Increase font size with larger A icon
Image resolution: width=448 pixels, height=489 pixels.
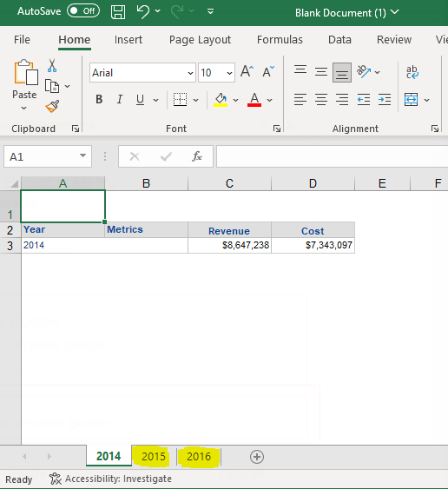tap(247, 72)
